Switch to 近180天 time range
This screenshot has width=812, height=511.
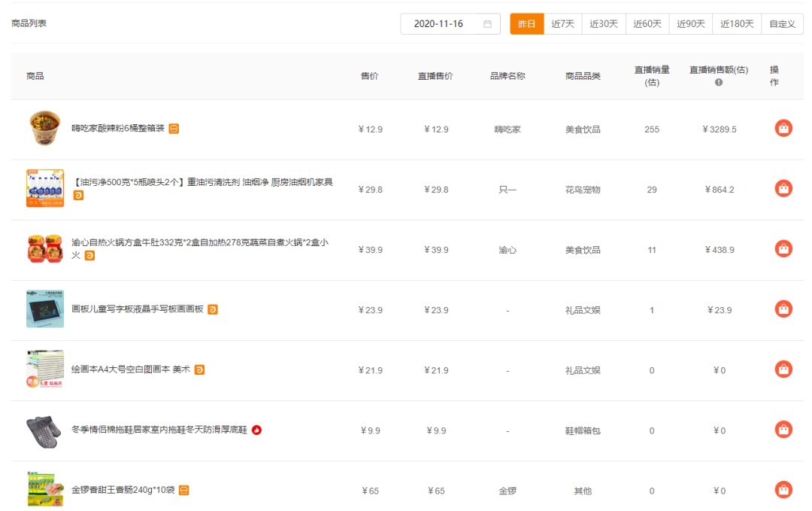[737, 24]
